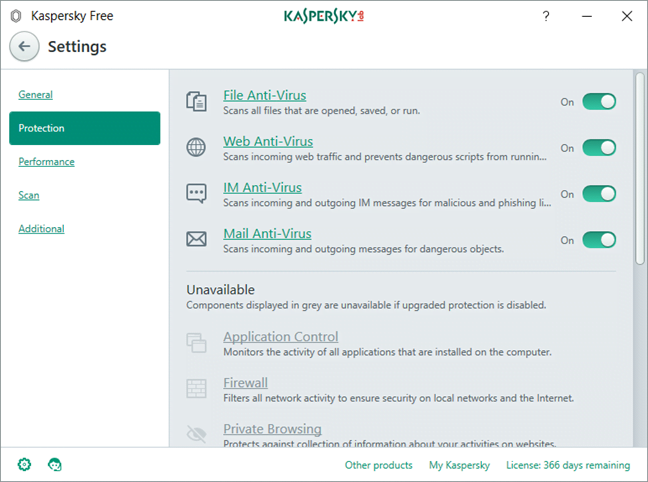Open the Other products link
Screen dimensions: 648x482
[378, 465]
